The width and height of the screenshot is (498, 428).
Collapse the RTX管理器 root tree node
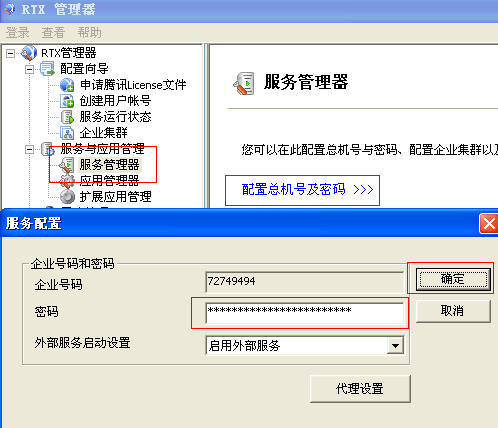point(11,53)
